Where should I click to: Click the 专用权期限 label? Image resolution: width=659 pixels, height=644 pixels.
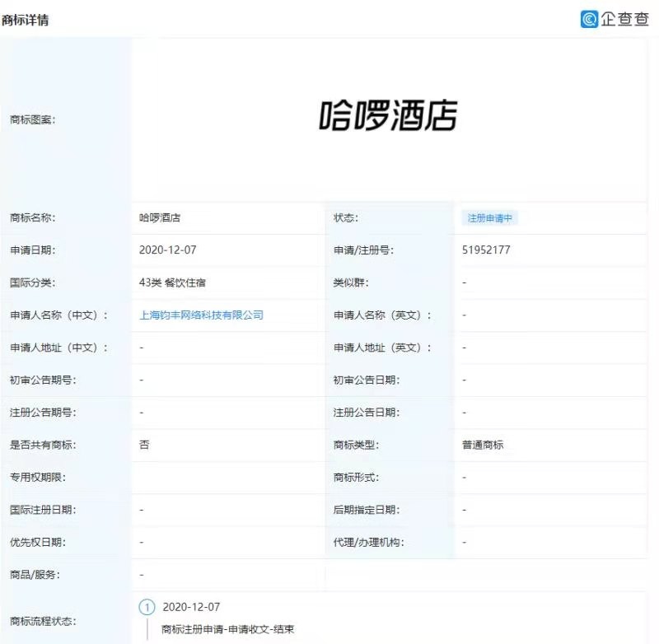(38, 477)
